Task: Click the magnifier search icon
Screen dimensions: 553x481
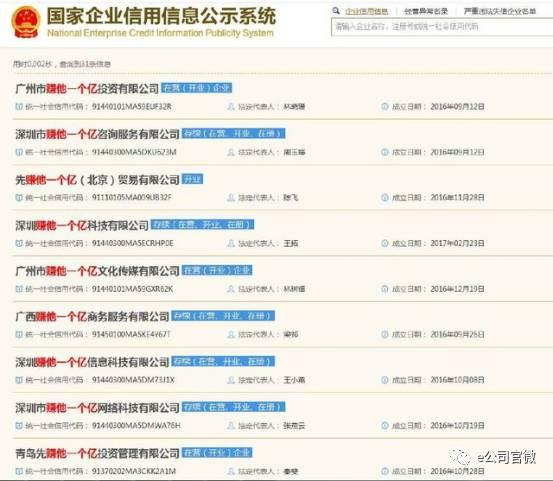Action: point(336,11)
